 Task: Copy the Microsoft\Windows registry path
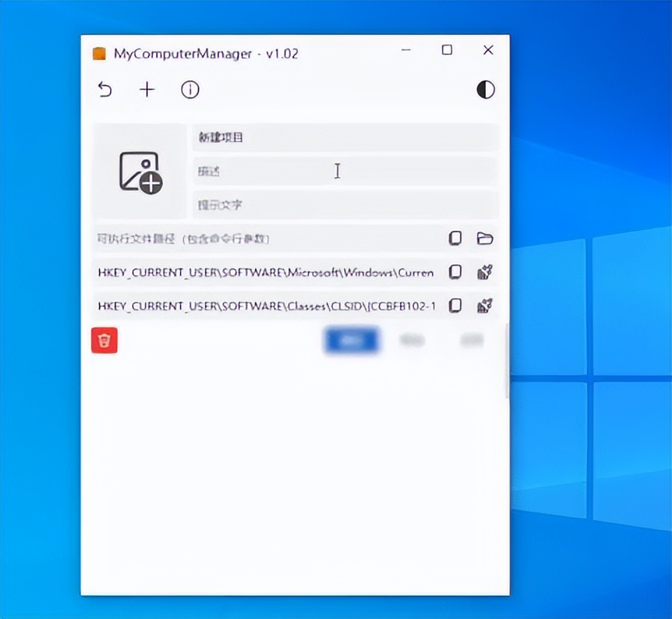point(455,273)
